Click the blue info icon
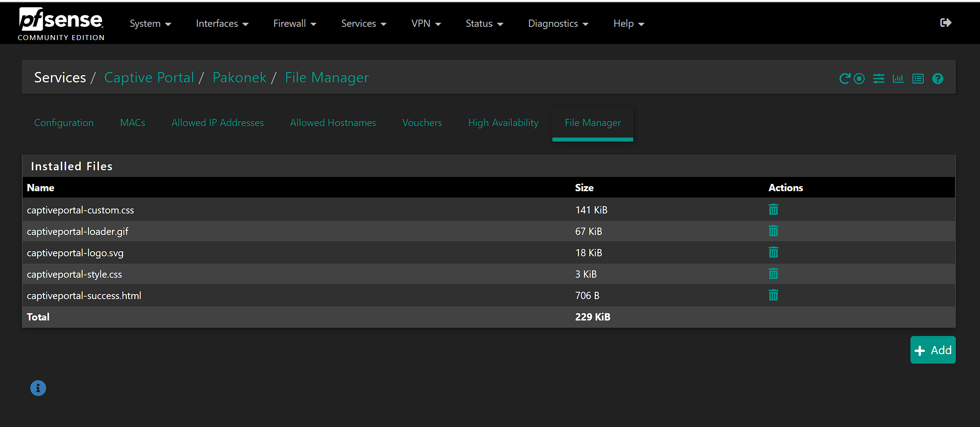 [38, 388]
